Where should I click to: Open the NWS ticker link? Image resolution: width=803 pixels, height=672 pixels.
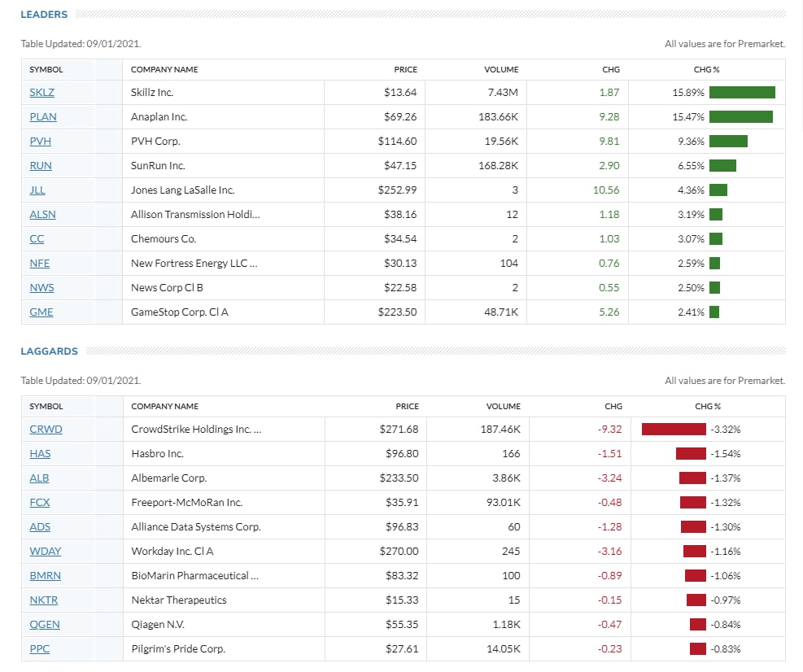click(x=41, y=288)
